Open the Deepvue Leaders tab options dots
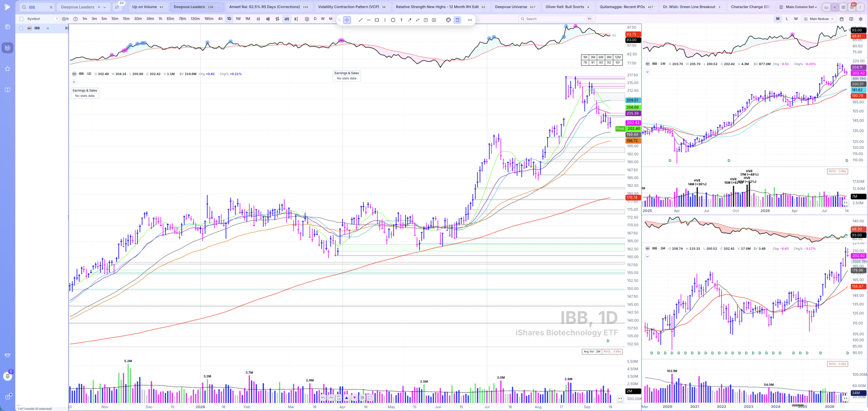This screenshot has width=868, height=411. [219, 7]
